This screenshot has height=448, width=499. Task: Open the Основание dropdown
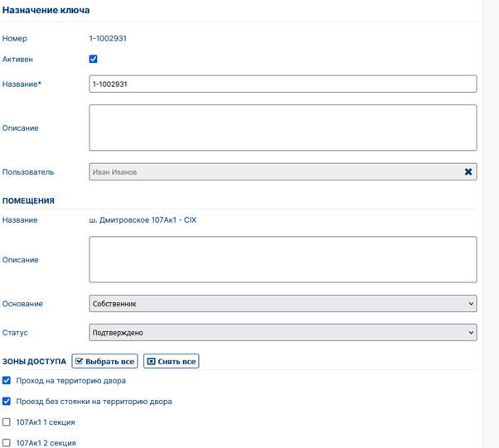tap(283, 304)
